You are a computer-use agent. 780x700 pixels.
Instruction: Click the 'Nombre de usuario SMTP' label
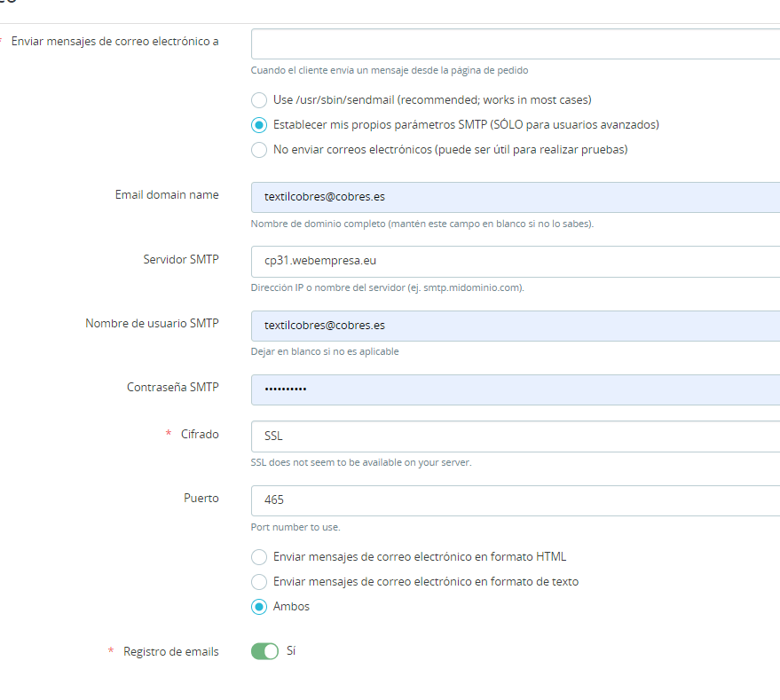click(x=152, y=323)
